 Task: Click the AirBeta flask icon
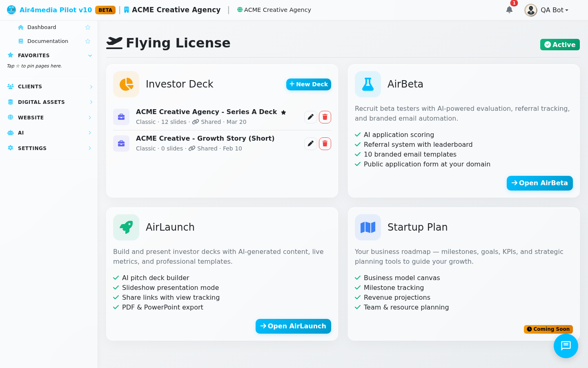click(x=368, y=84)
